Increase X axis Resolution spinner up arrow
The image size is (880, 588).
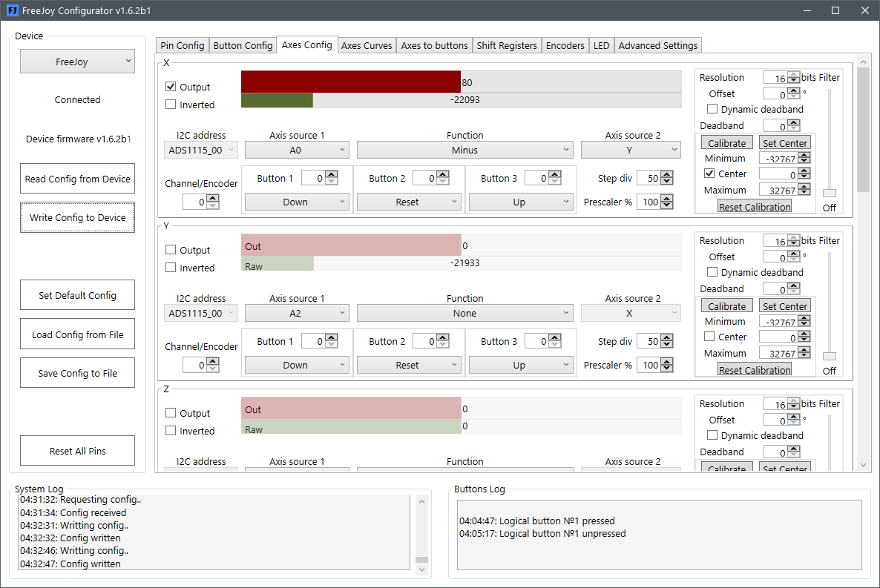pyautogui.click(x=794, y=75)
